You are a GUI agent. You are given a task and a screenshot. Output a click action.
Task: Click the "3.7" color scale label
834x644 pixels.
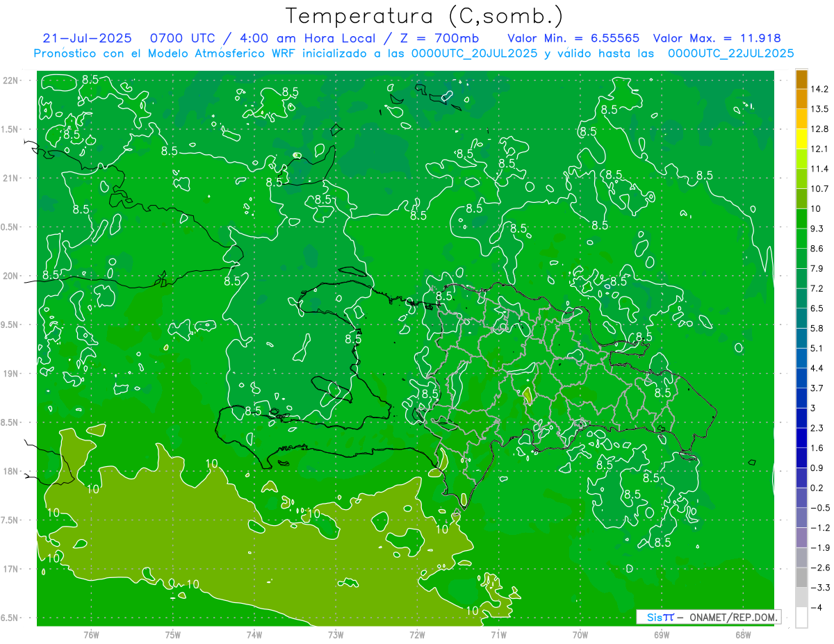(x=818, y=388)
